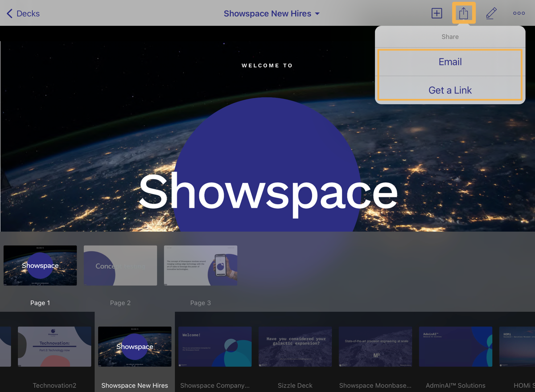Select the Page 1 thumbnail
Screen dimensions: 535x392
click(x=40, y=265)
